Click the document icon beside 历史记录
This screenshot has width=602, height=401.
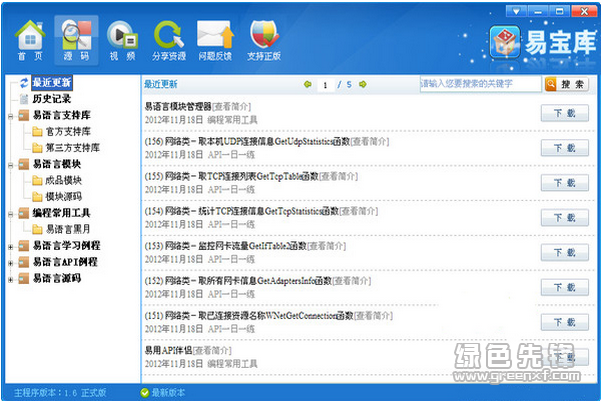click(x=24, y=99)
